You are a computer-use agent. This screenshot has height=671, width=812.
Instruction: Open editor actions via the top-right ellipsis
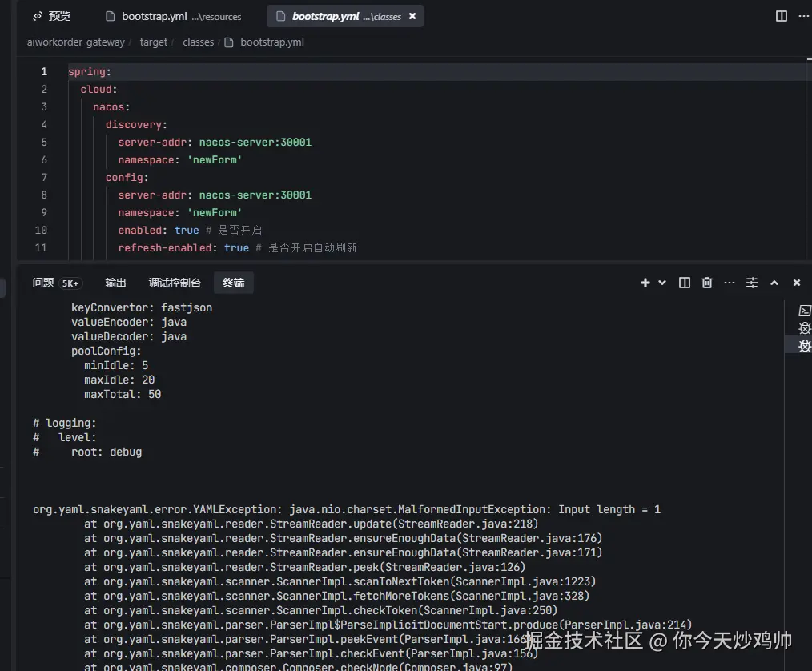click(804, 15)
